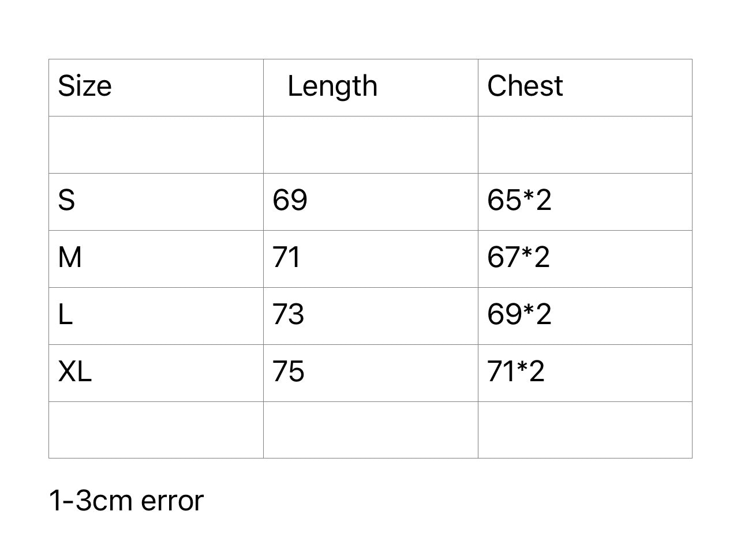Click the empty cell directly below Chest header

pos(585,145)
